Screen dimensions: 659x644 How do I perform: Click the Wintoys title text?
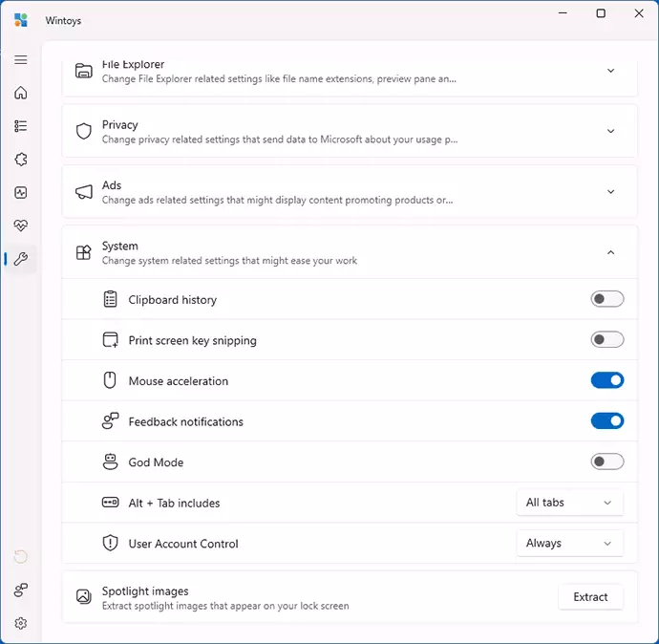coord(63,21)
